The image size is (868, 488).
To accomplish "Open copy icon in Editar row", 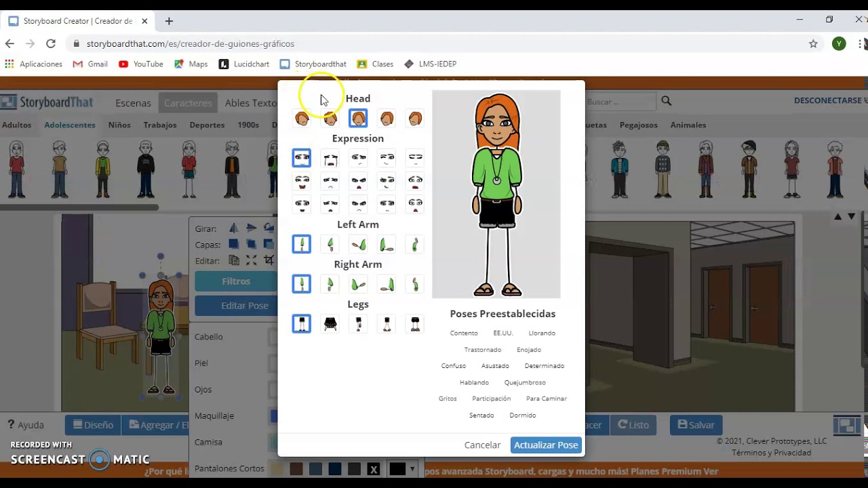I will (234, 260).
